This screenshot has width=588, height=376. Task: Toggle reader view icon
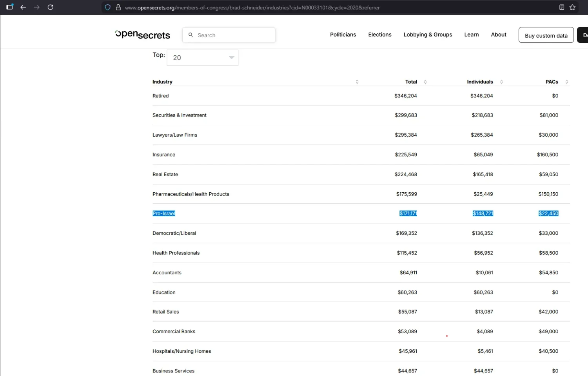tap(562, 7)
